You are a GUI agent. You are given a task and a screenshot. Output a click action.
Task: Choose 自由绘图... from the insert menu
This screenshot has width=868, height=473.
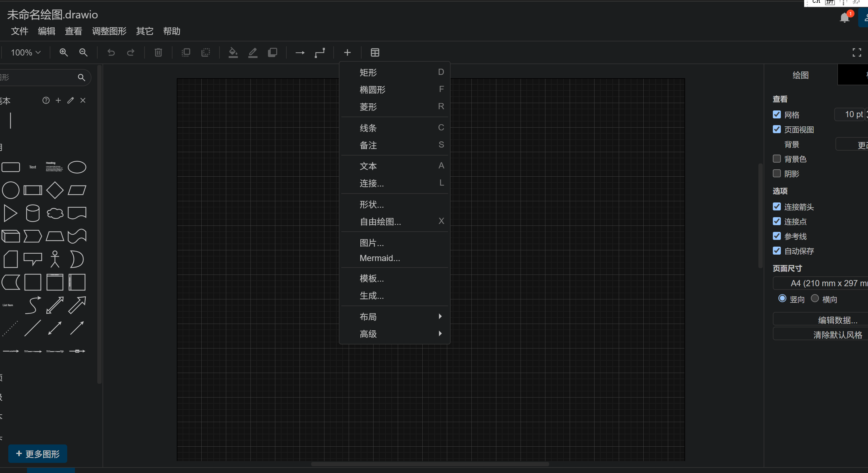(x=380, y=221)
